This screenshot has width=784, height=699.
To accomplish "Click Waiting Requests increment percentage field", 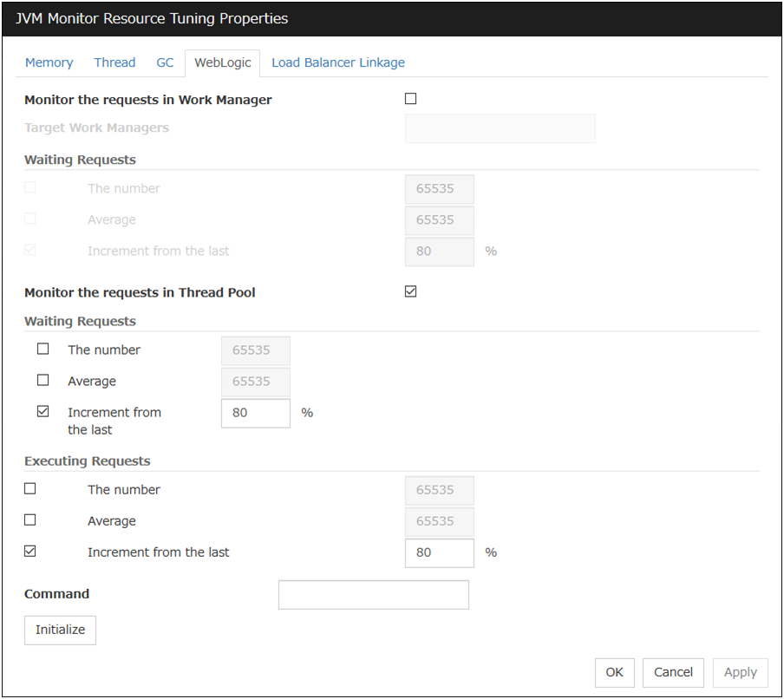I will pyautogui.click(x=255, y=413).
